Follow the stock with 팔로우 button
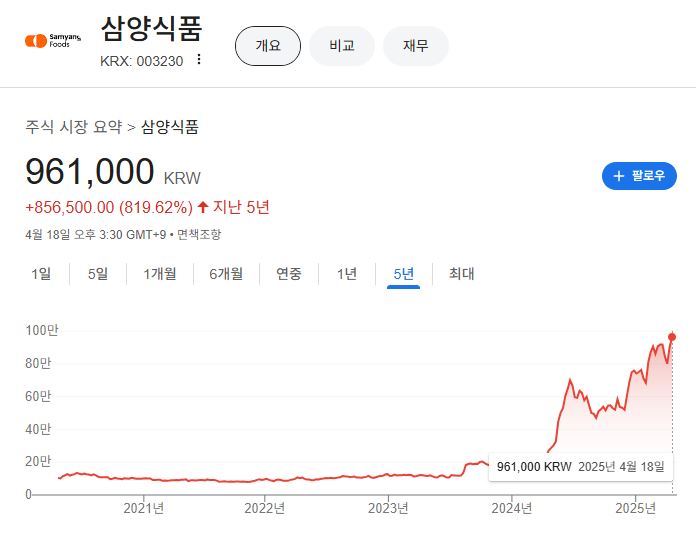The width and height of the screenshot is (696, 533). click(x=639, y=176)
